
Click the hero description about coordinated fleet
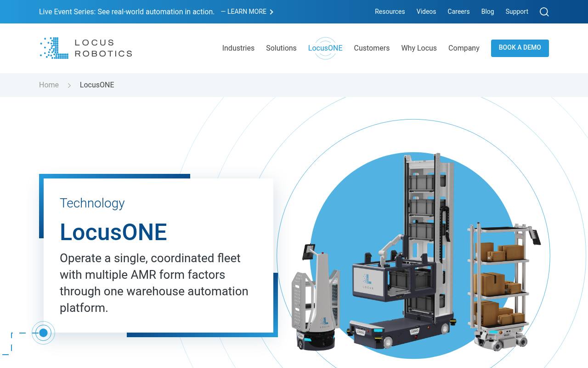(x=154, y=283)
